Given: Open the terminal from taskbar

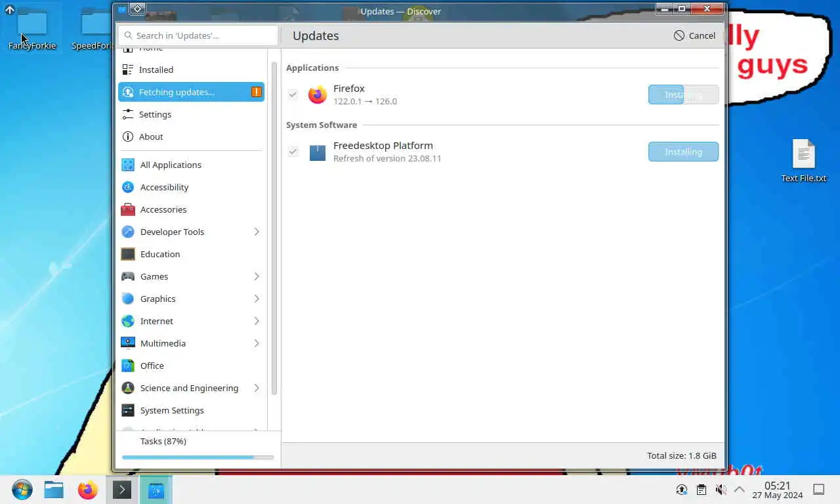Looking at the screenshot, I should 122,490.
